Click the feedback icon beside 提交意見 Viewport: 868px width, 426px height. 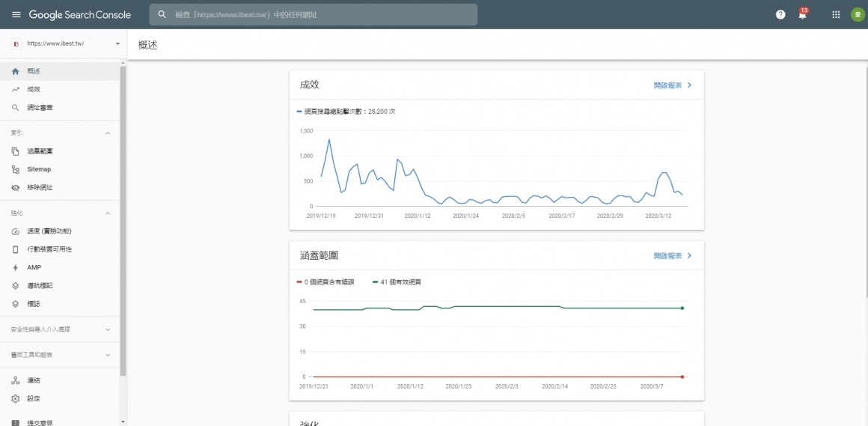16,423
